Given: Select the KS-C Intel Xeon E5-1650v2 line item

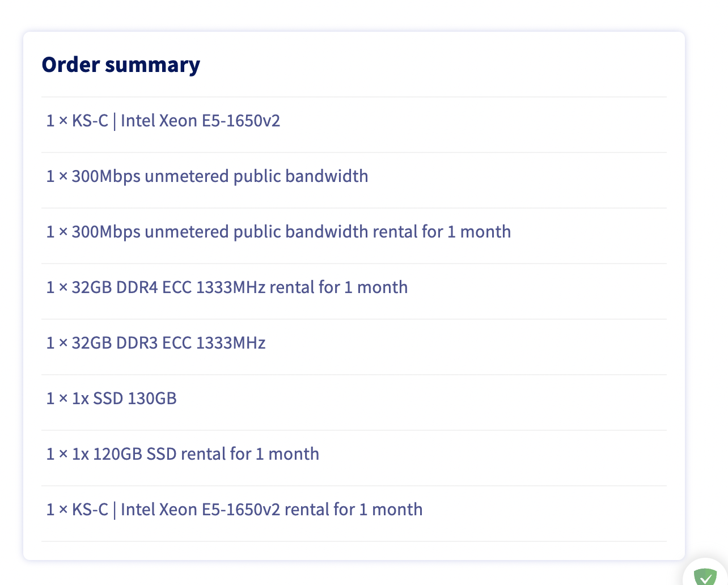Looking at the screenshot, I should (354, 121).
